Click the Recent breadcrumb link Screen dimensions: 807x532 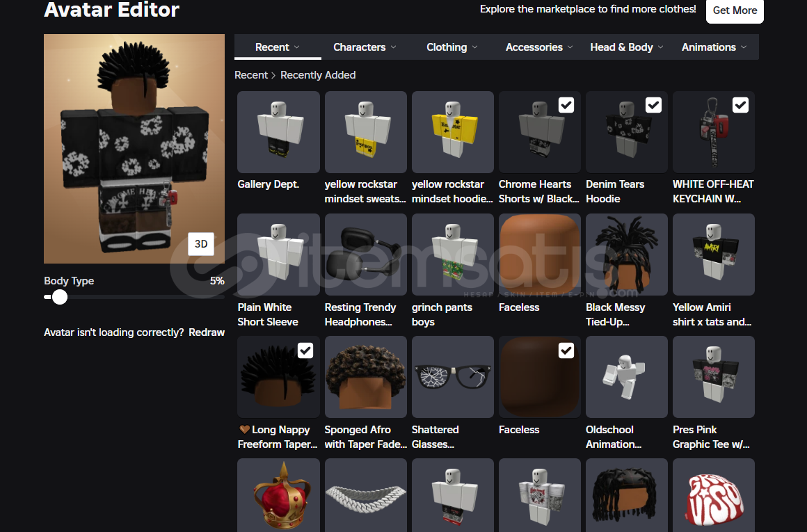pyautogui.click(x=251, y=75)
